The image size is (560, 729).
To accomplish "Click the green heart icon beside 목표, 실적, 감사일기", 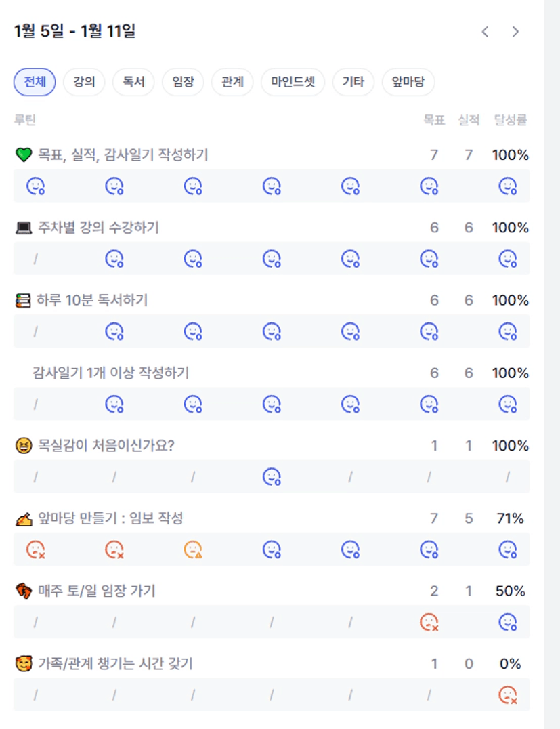I will coord(23,155).
